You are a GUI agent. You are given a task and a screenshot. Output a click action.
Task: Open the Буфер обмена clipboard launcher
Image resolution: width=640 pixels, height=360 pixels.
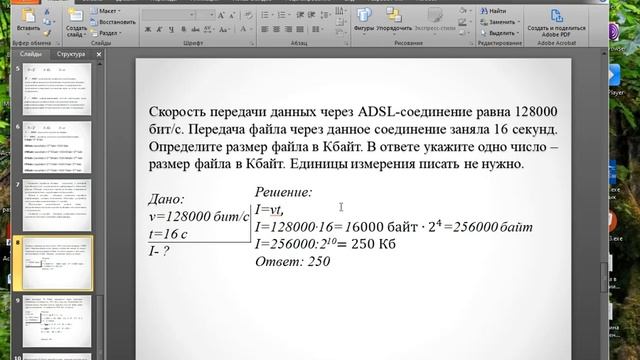[58, 43]
